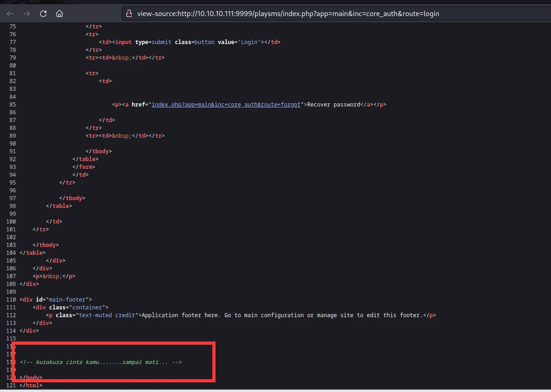Viewport: 551px width, 392px height.
Task: Select line number 75
Action: click(12, 26)
